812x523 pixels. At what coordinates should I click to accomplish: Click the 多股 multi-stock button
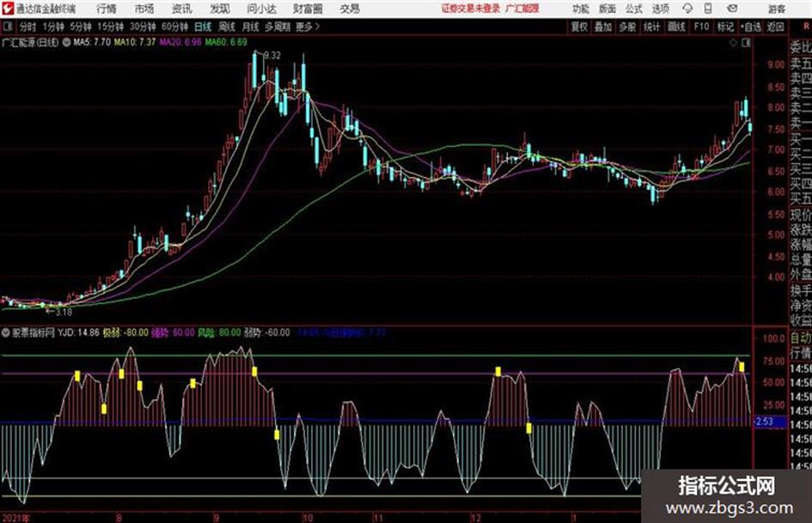(627, 27)
